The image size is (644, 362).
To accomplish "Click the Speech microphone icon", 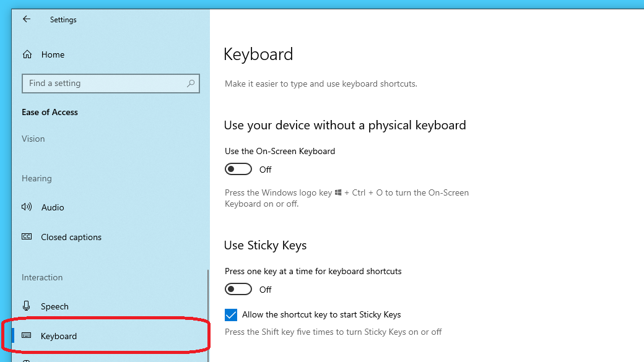I will [x=26, y=306].
